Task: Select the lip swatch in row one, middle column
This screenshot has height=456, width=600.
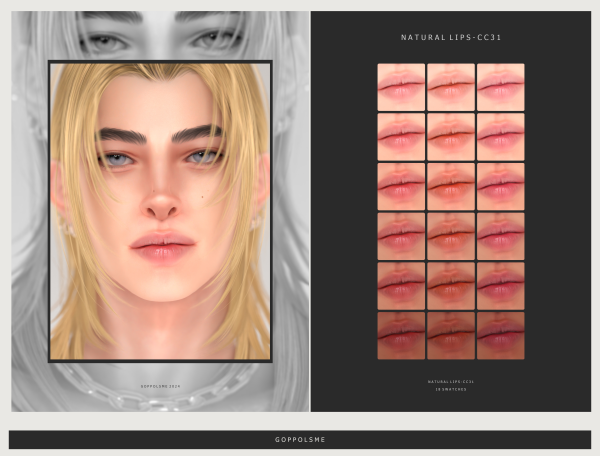Action: click(451, 87)
